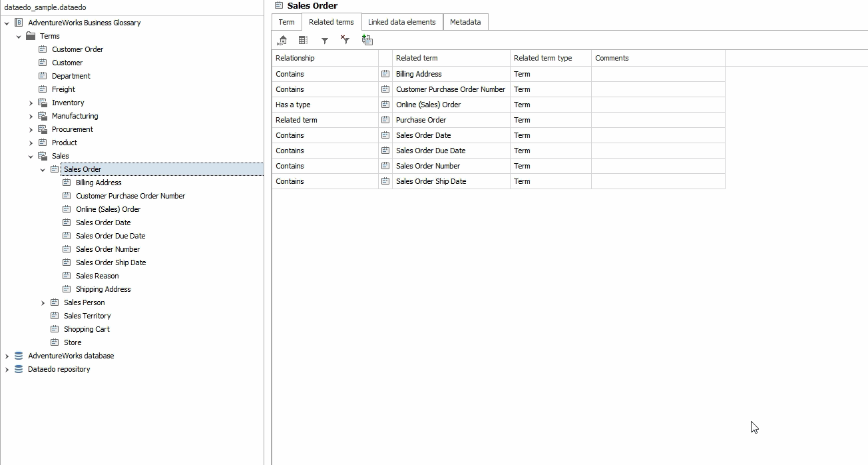Click the term icon beside Purchase Order row

pyautogui.click(x=385, y=120)
